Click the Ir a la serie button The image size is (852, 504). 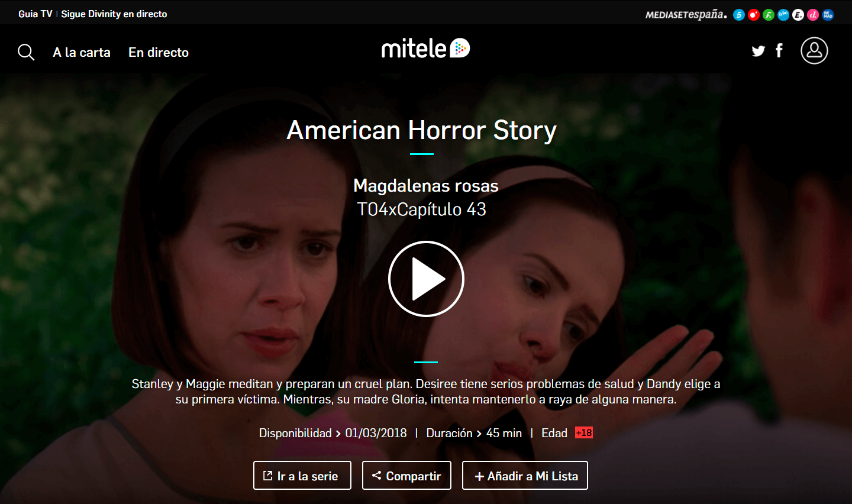tap(302, 476)
